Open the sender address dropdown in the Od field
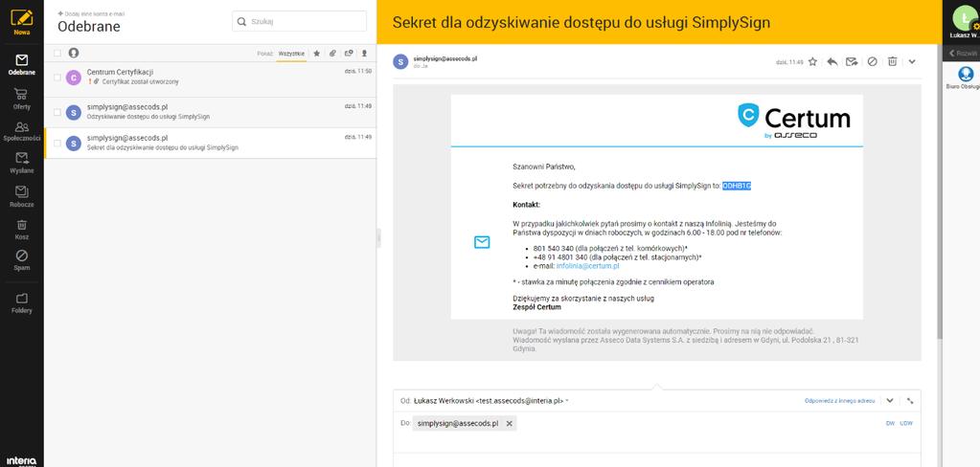This screenshot has height=467, width=980. (567, 401)
